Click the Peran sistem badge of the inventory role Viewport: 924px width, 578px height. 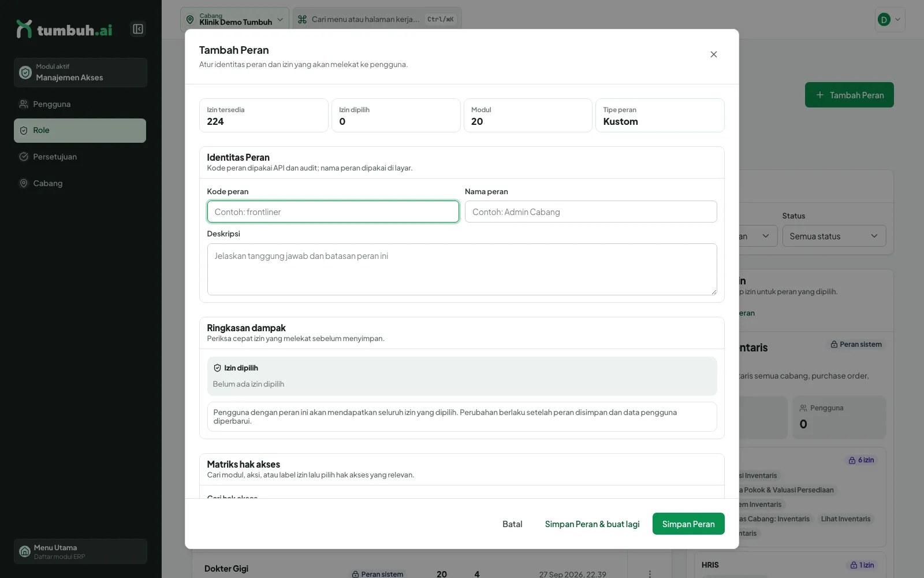pos(856,344)
